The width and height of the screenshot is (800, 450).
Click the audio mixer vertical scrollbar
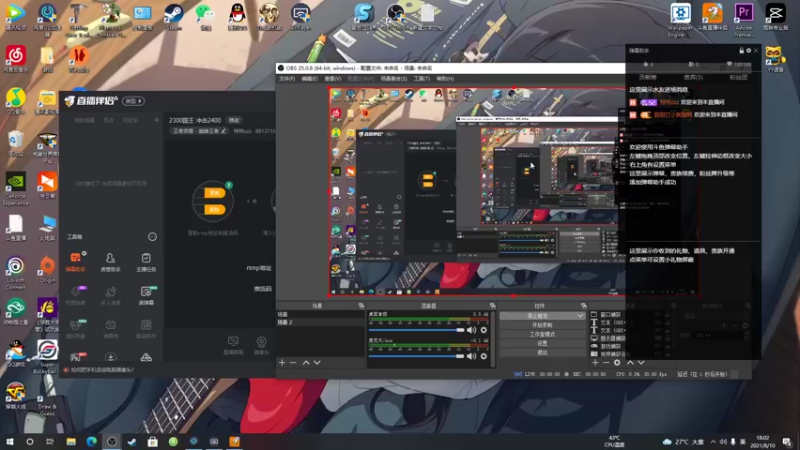493,338
